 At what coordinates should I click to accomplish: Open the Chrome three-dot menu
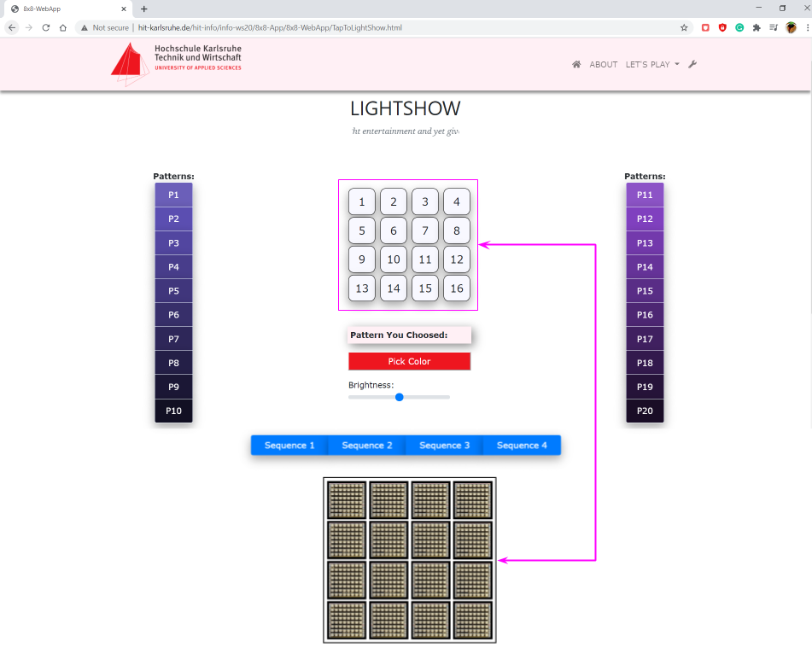coord(807,27)
